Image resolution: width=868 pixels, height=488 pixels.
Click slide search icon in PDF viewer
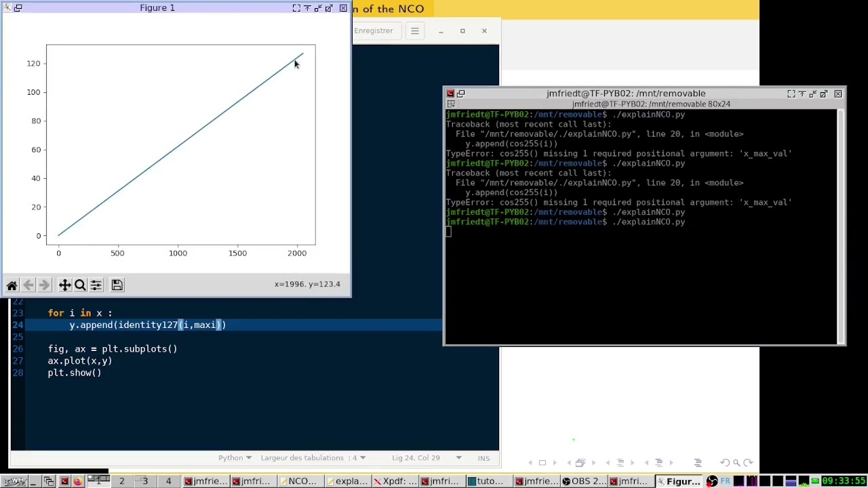[736, 463]
